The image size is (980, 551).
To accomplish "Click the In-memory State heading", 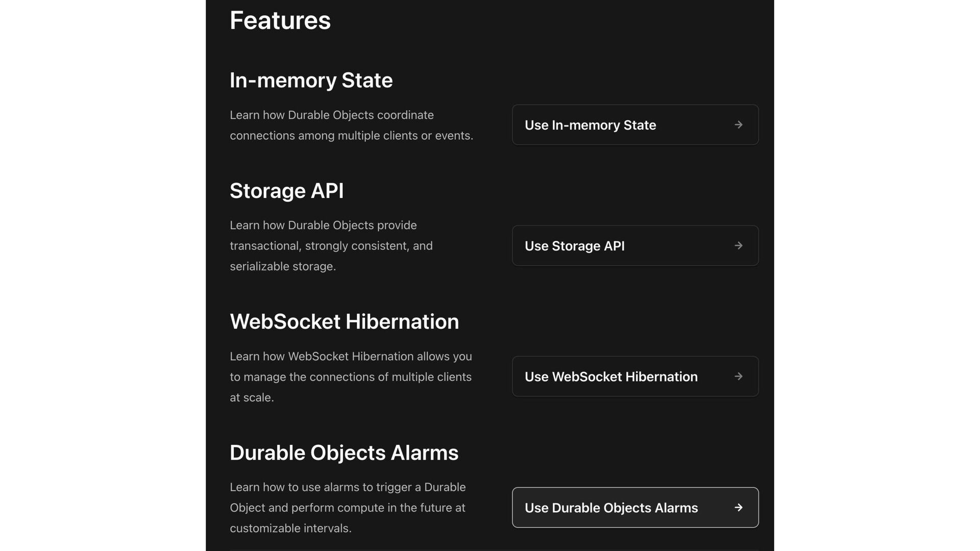I will pos(311,80).
